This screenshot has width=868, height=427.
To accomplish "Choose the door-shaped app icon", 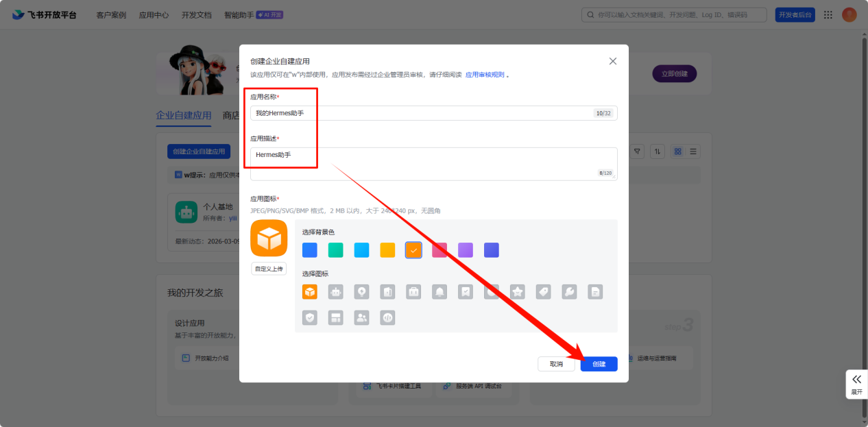I will [x=388, y=292].
